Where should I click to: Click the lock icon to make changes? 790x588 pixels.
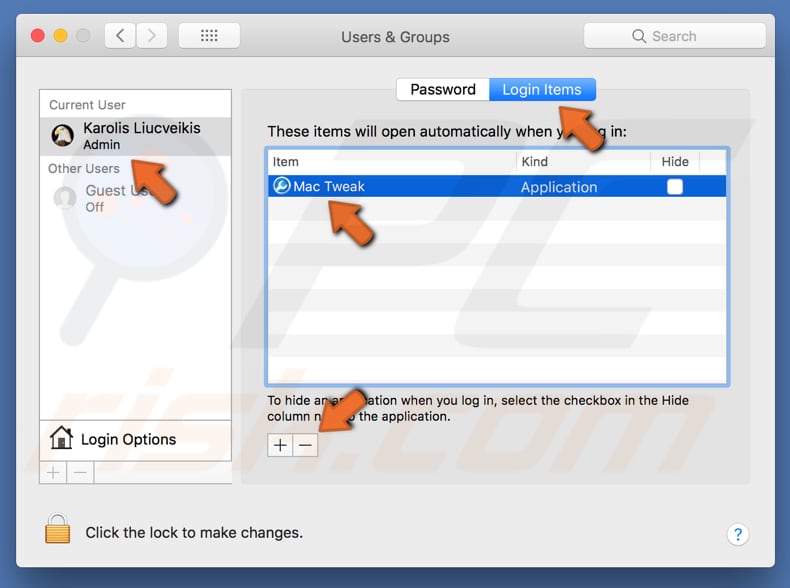tap(58, 530)
